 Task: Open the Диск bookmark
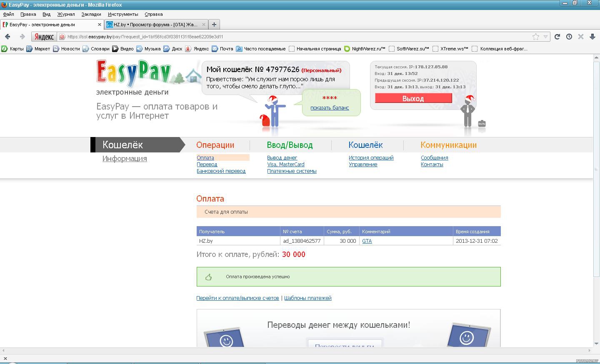click(x=173, y=49)
